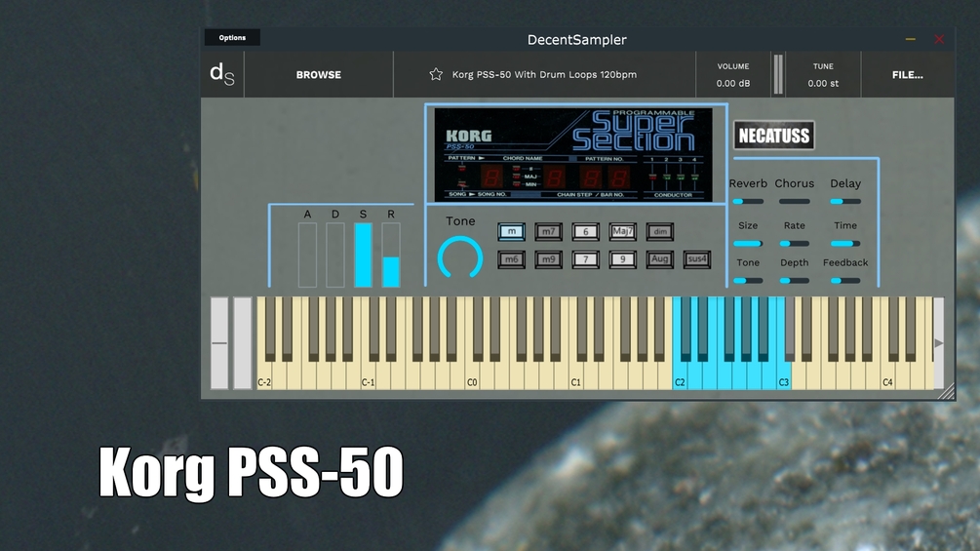Screen dimensions: 980x551
Task: Click the Attack (A) envelope bar
Action: pyautogui.click(x=307, y=255)
